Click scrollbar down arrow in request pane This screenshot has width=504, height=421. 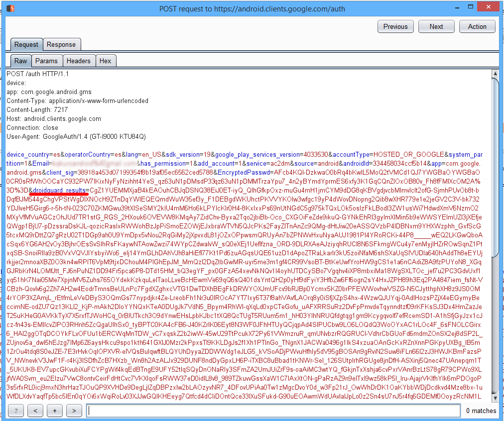(495, 398)
